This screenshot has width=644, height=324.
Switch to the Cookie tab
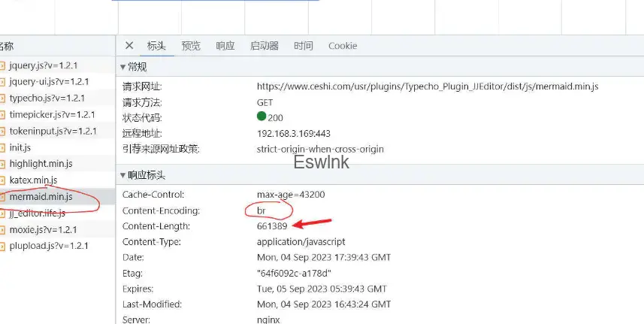(x=343, y=46)
